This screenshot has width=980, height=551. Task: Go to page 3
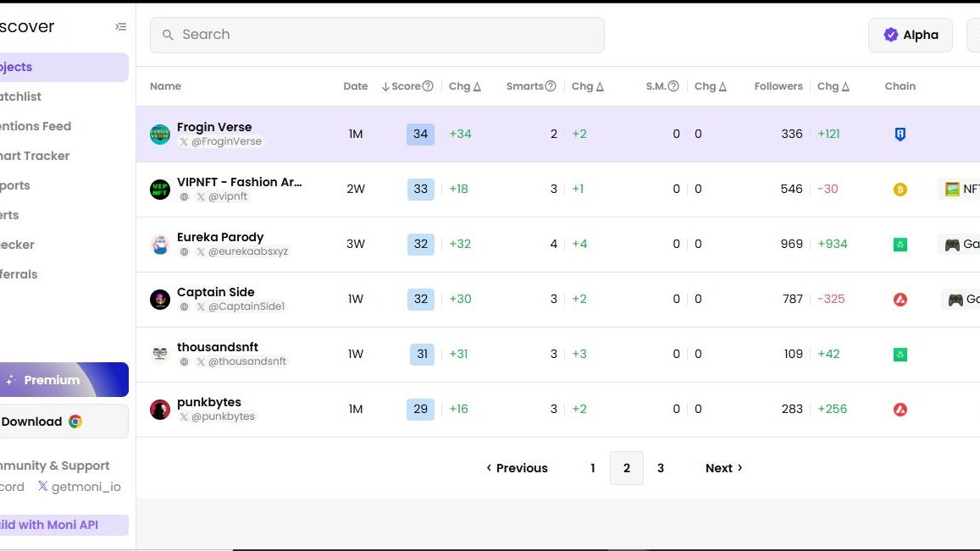click(x=661, y=468)
